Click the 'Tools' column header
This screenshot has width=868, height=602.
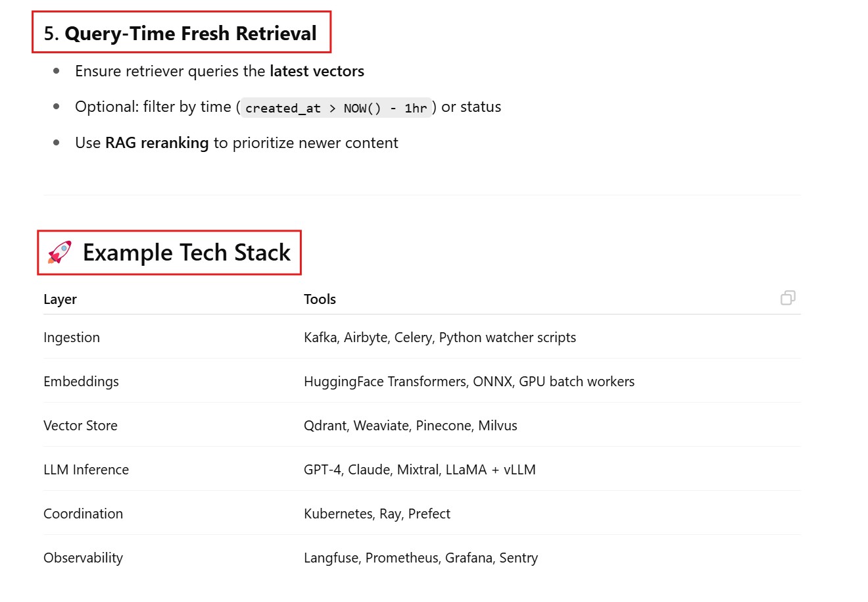(x=320, y=299)
